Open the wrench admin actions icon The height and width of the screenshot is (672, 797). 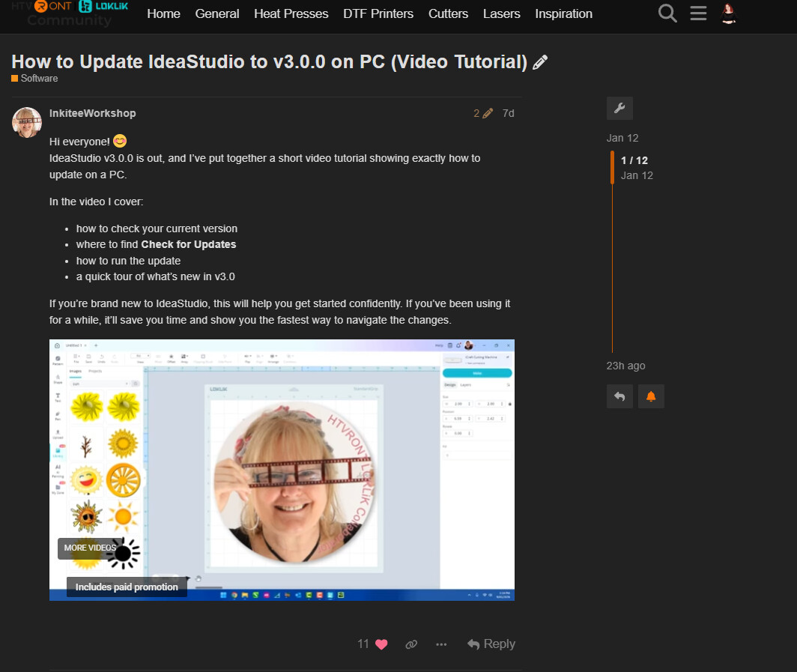click(x=619, y=109)
